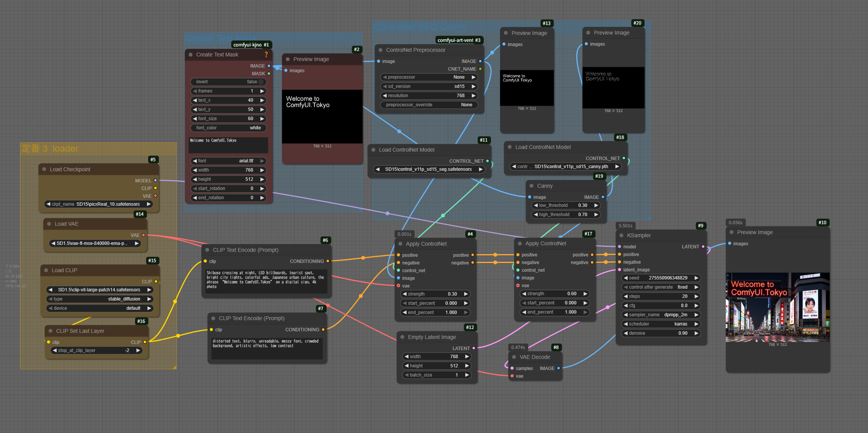Click the help question mark on Create Text Mask
868x433 pixels.
(266, 55)
